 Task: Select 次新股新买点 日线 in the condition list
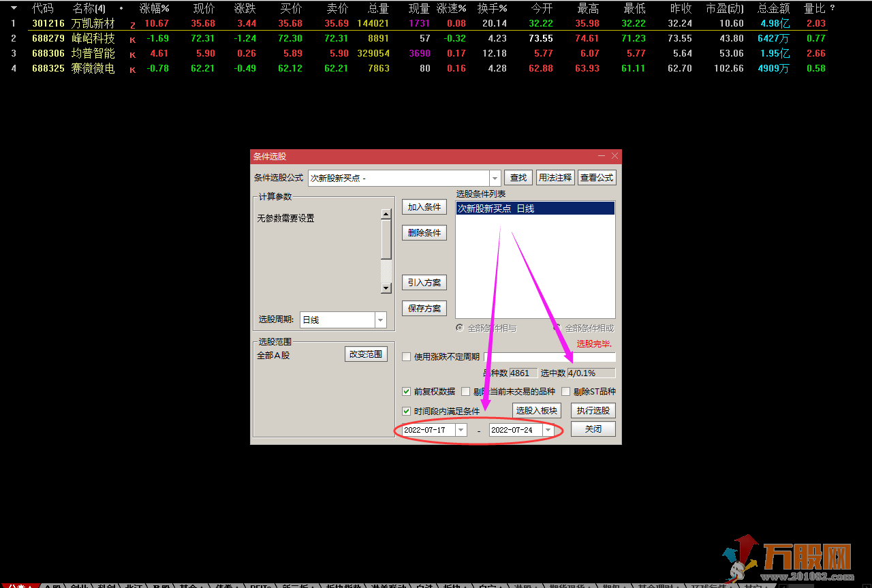pos(535,208)
